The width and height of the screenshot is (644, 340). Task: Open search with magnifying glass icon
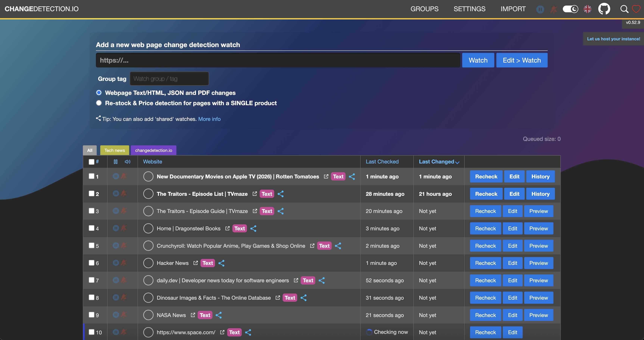click(624, 9)
